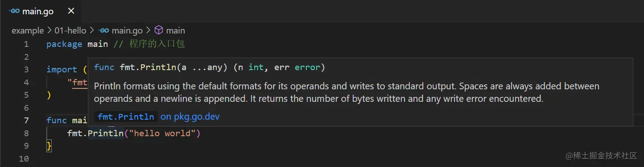Select the main symbol in the breadcrumb
This screenshot has height=167, width=644.
point(175,30)
